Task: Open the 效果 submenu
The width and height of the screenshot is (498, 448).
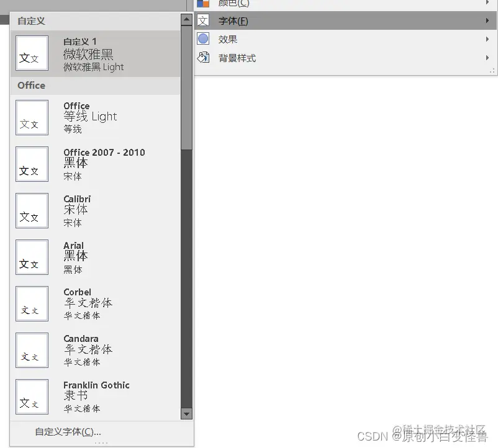Action: [345, 39]
